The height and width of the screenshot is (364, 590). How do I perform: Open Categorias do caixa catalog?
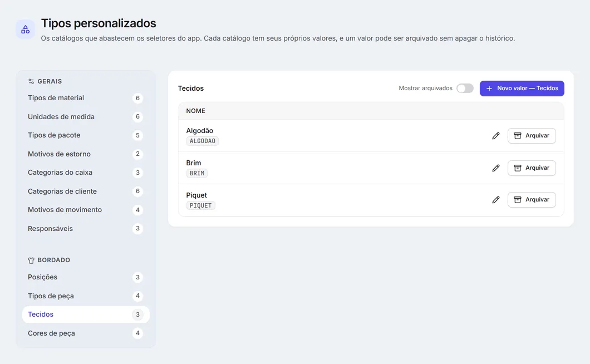(x=86, y=173)
